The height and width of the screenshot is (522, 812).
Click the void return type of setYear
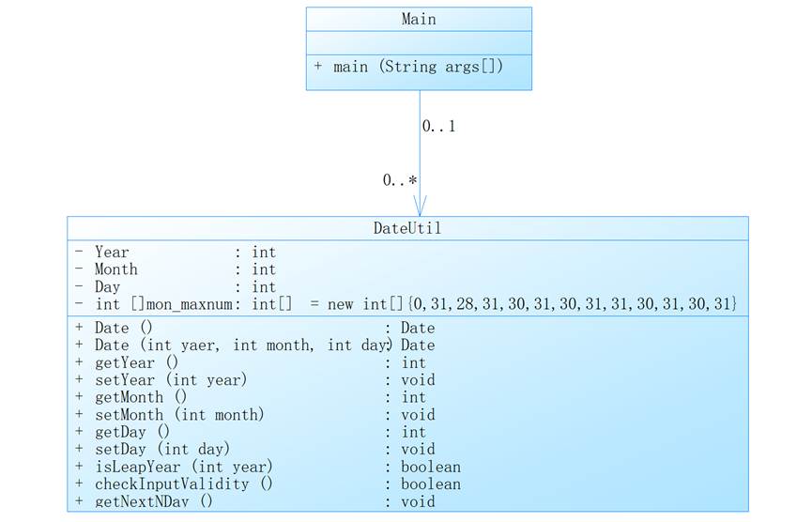[x=418, y=379]
